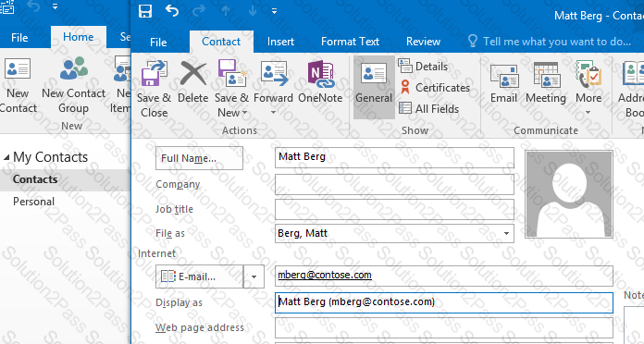Click the save floppy disk icon in title bar
The height and width of the screenshot is (344, 644).
click(x=145, y=11)
